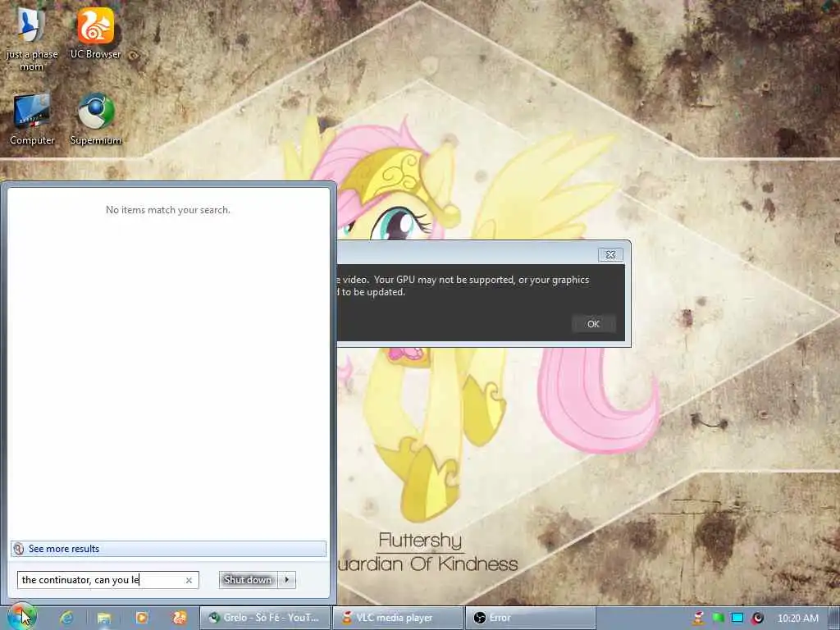Clear the Start menu search text
This screenshot has width=840, height=630.
189,580
